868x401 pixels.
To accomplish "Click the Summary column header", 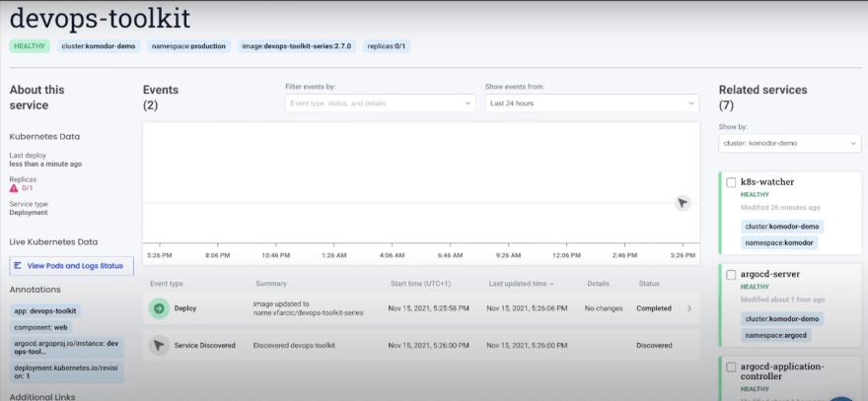I will point(271,284).
